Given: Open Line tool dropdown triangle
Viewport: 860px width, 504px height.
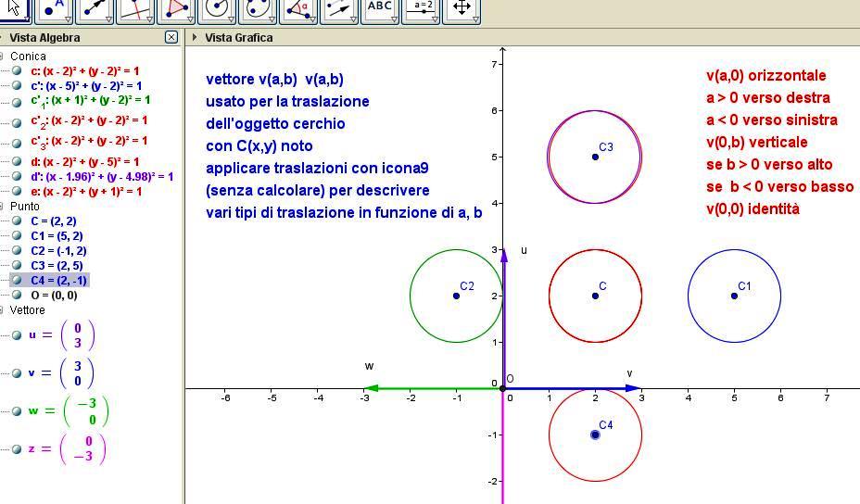Looking at the screenshot, I should click(108, 19).
